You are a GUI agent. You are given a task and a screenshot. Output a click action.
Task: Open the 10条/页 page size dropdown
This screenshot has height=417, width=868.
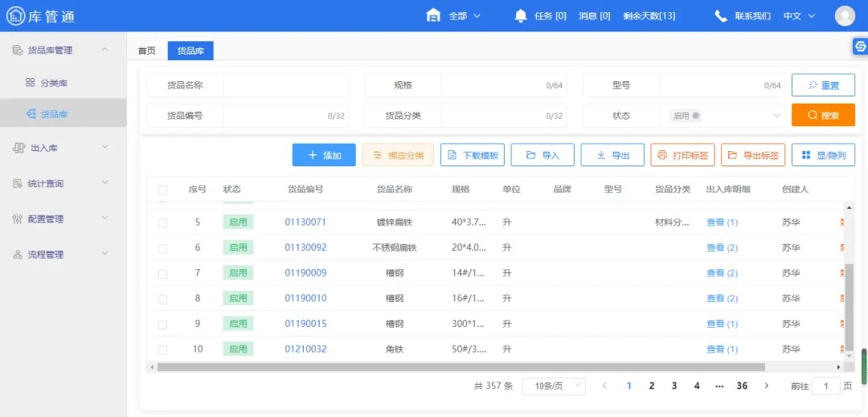tap(554, 386)
